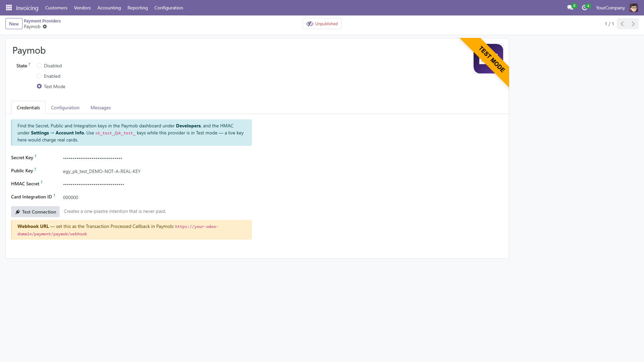
Task: Click the Card Integration ID field
Action: tap(157, 197)
